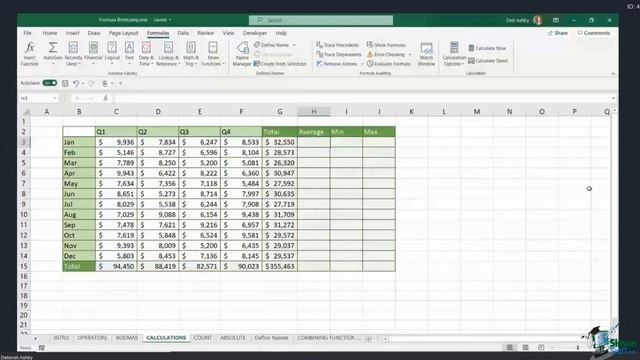Click Trace Dependents
The width and height of the screenshot is (640, 360).
339,54
